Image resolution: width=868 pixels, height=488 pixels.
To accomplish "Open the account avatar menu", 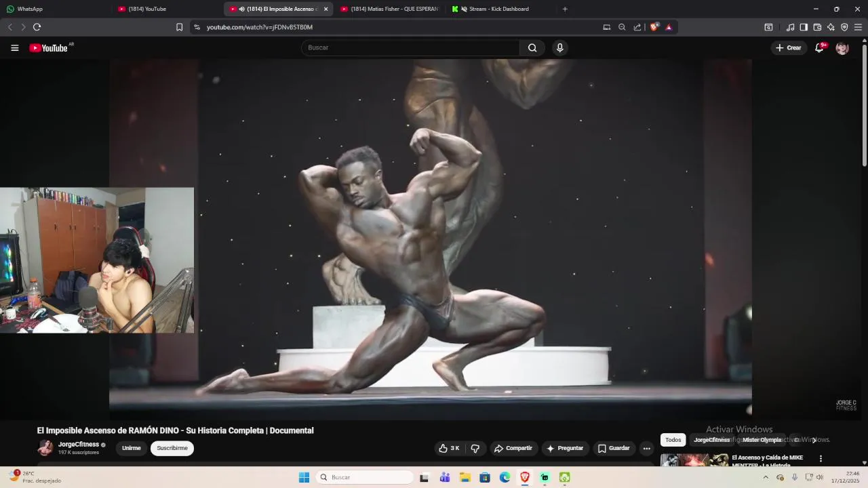I will [842, 47].
